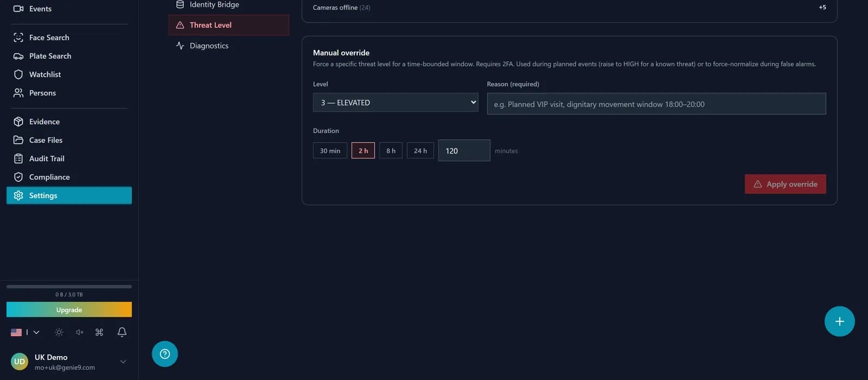Open the Diagnostics settings tab
Viewport: 868px width, 380px height.
click(229, 46)
